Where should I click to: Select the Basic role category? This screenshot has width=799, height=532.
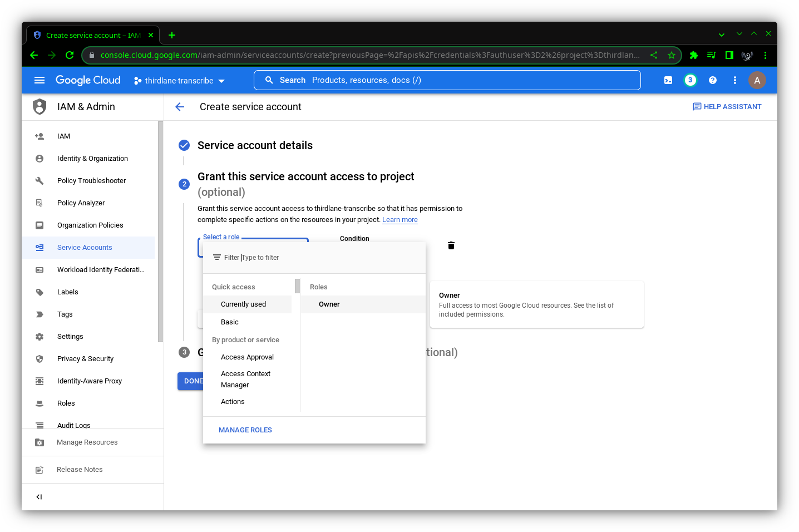(248, 322)
